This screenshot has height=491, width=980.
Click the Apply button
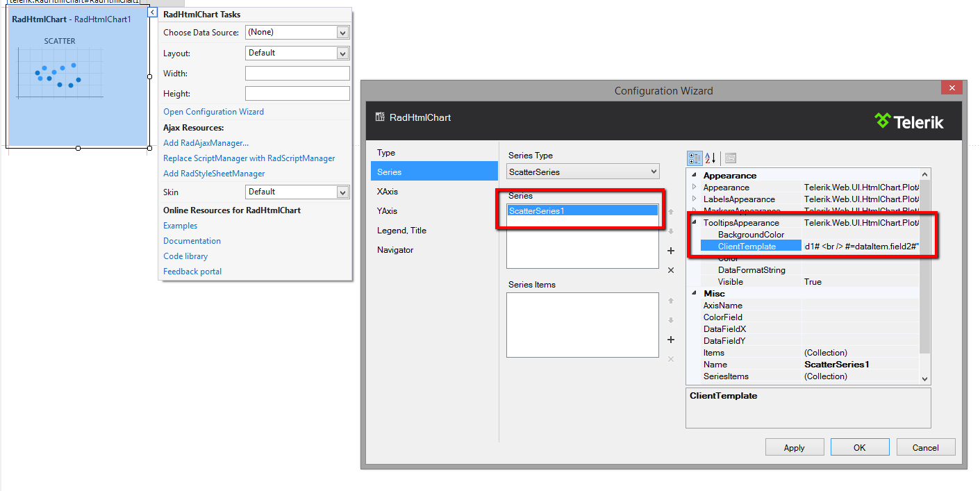(x=795, y=447)
